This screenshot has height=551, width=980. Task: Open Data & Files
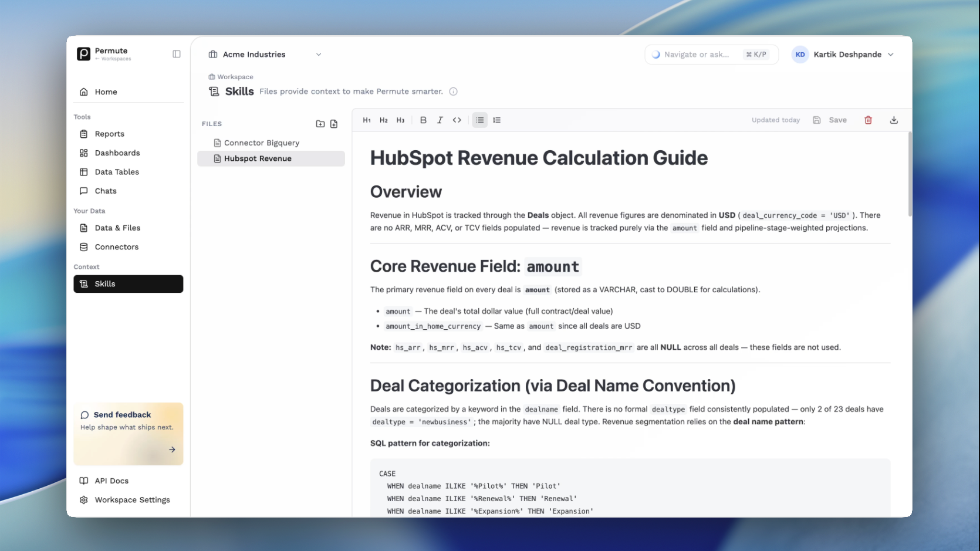pyautogui.click(x=129, y=228)
